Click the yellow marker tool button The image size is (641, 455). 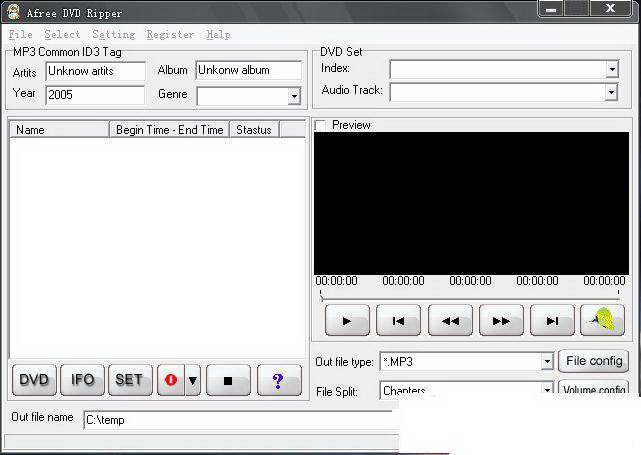pyautogui.click(x=603, y=321)
